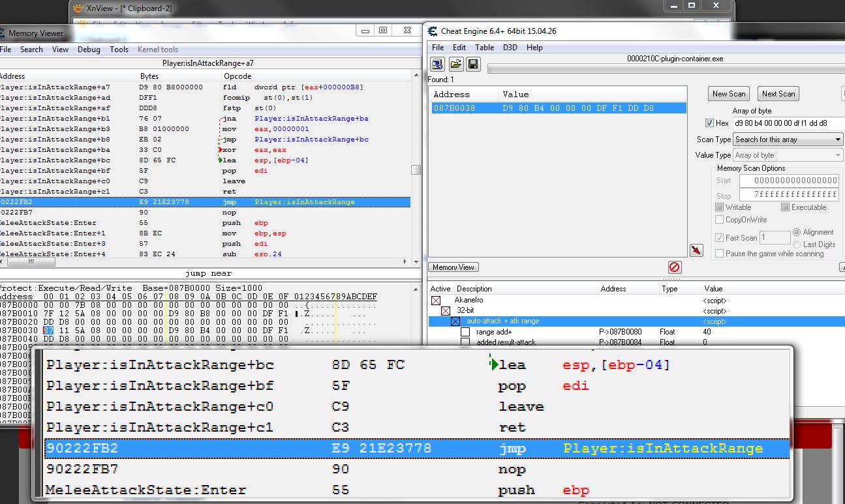This screenshot has width=845, height=504.
Task: Activate the range add+ cheat entry
Action: tap(466, 331)
